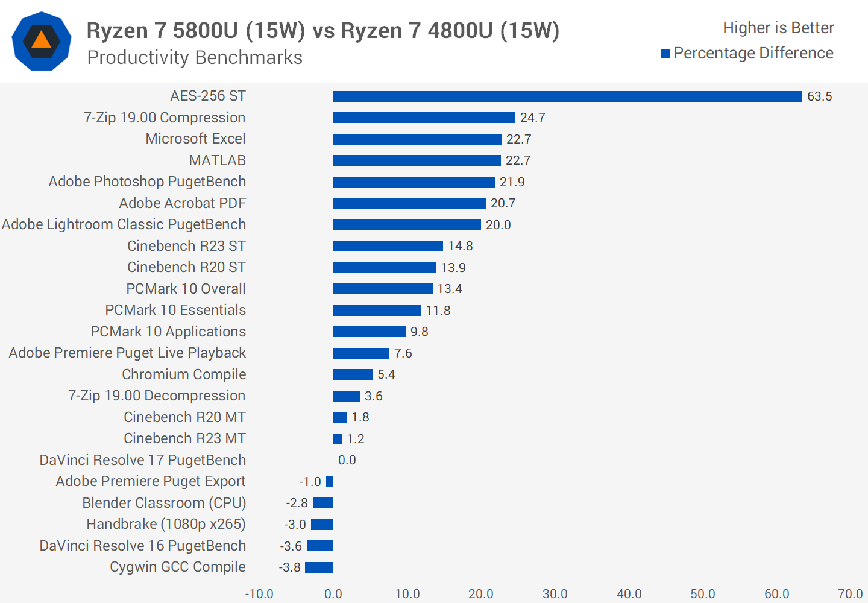Click the Cygwin GCC Compile negative bar
This screenshot has width=868, height=603.
click(319, 567)
